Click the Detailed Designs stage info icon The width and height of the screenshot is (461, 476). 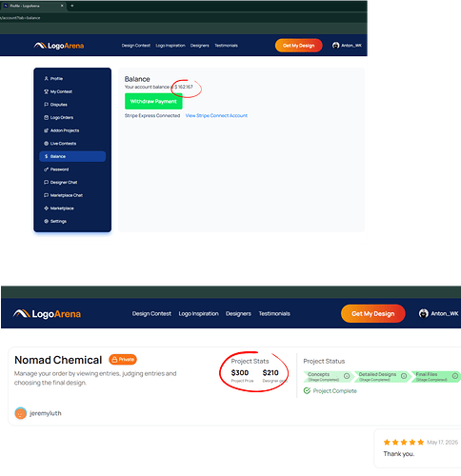(404, 376)
